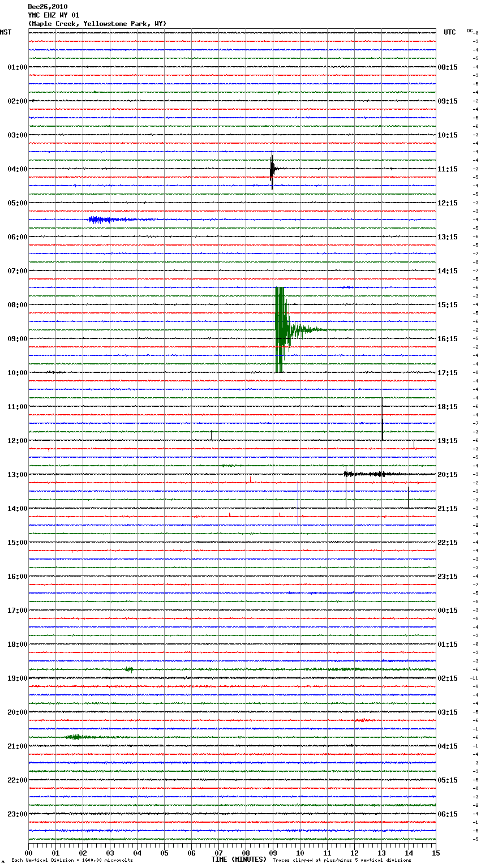481x868 pixels.
Task: Select the station code YMC EHZ WY 01
Action: point(54,15)
